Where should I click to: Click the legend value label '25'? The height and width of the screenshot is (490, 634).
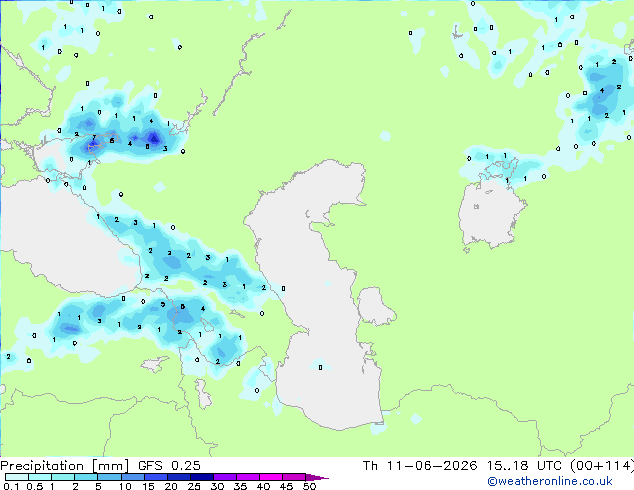pos(194,486)
